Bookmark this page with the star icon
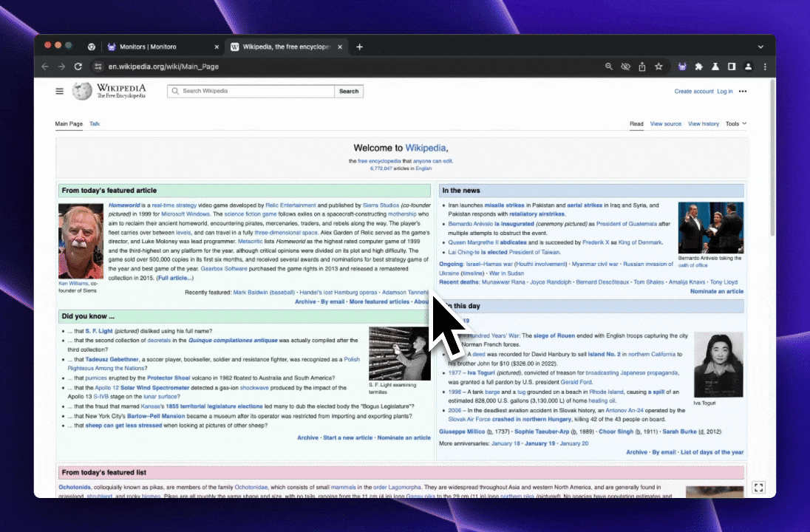810x532 pixels. [658, 66]
